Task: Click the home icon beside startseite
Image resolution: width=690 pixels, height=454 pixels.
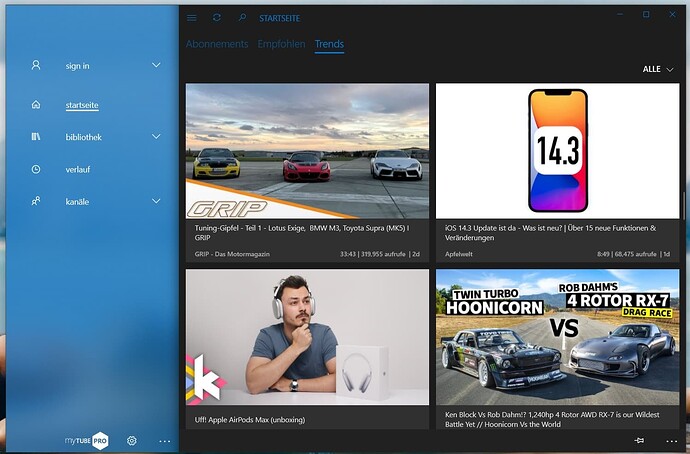Action: click(36, 105)
